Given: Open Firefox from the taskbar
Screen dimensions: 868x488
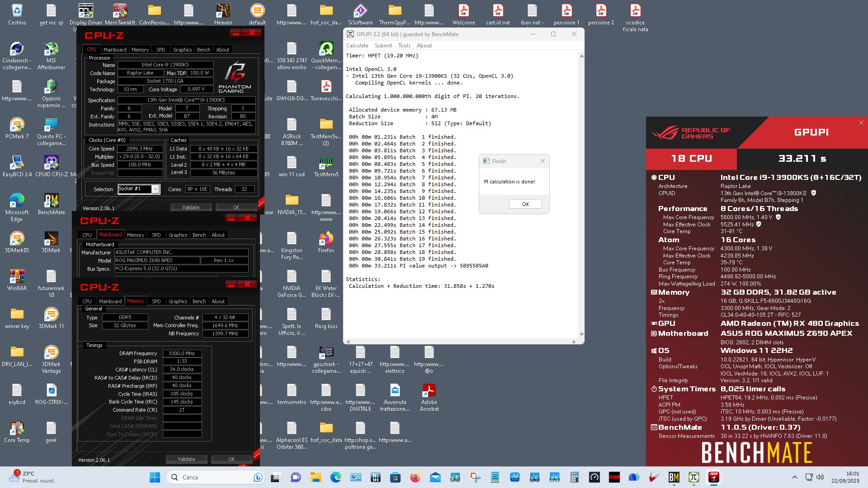Looking at the screenshot, I should coord(415,477).
